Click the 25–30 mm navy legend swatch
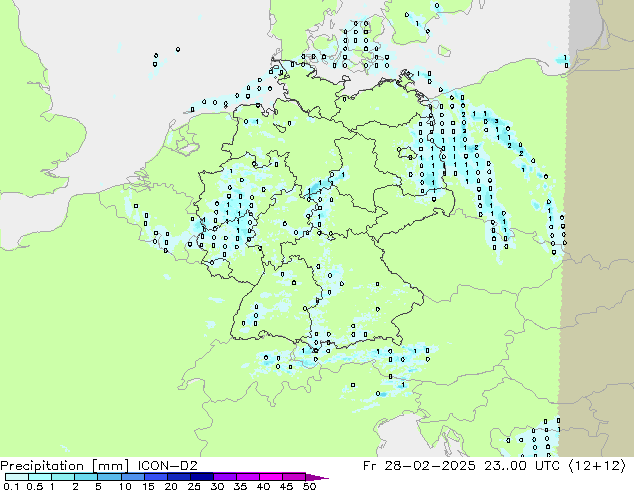The height and width of the screenshot is (490, 634). point(201,477)
